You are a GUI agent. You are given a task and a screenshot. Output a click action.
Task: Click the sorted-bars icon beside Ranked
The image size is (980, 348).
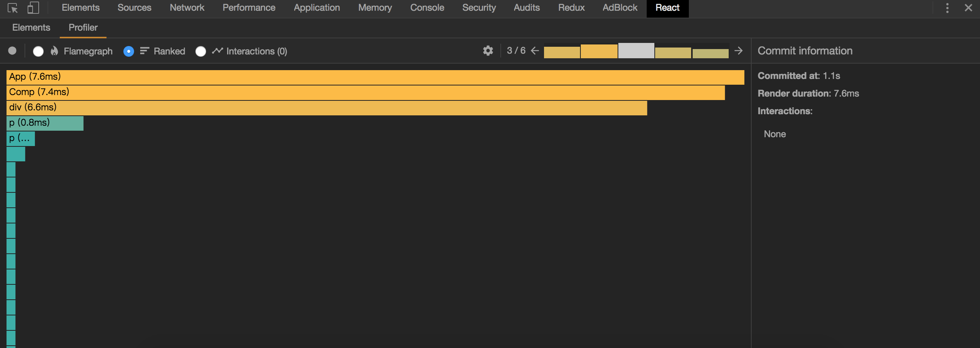click(144, 51)
